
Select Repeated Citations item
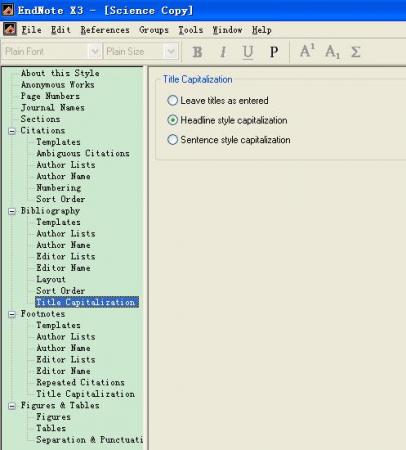(80, 382)
